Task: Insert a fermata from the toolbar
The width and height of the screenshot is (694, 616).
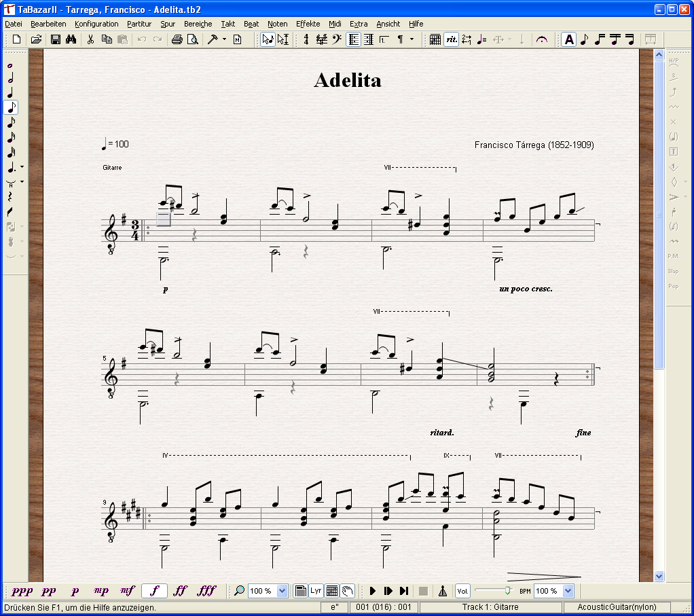Action: pos(541,39)
